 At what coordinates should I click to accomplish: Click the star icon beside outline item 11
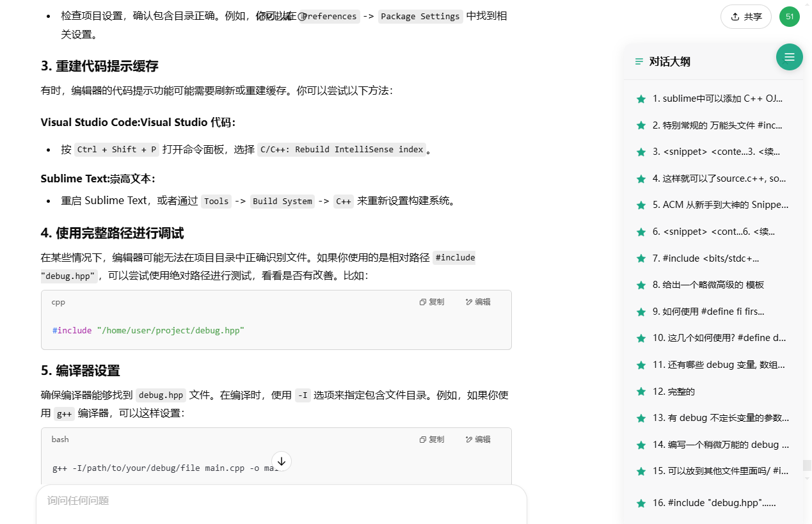coord(641,365)
